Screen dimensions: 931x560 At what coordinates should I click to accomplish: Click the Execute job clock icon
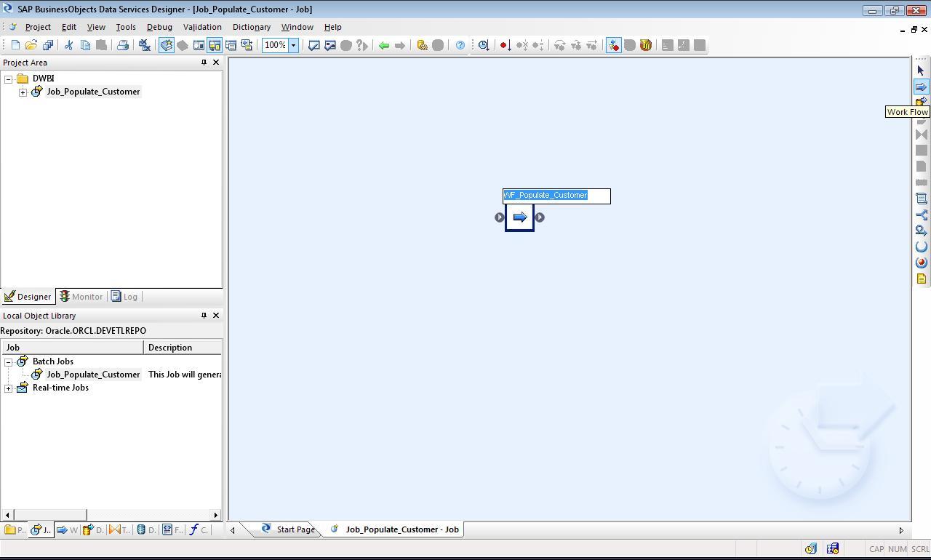coord(484,45)
